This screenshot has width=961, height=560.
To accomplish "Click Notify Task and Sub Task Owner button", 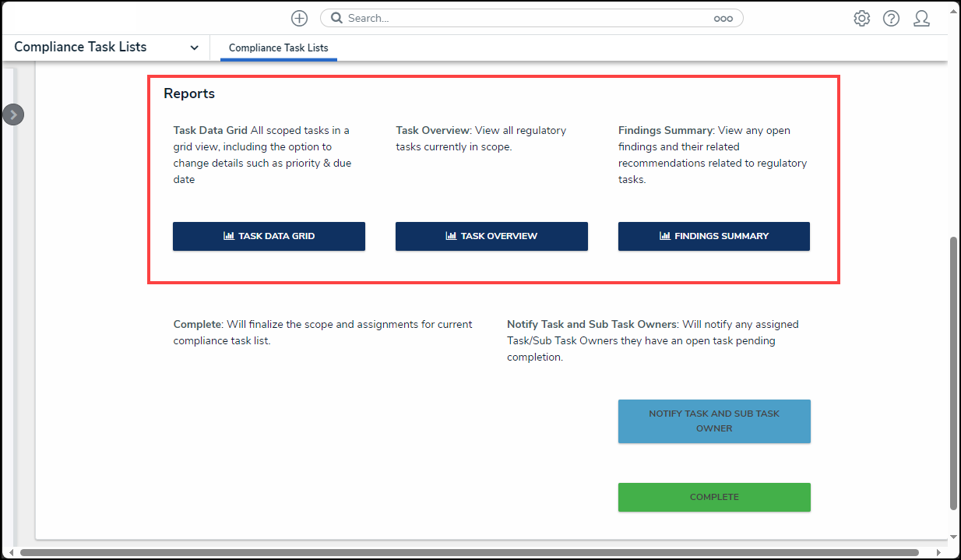I will (x=714, y=421).
